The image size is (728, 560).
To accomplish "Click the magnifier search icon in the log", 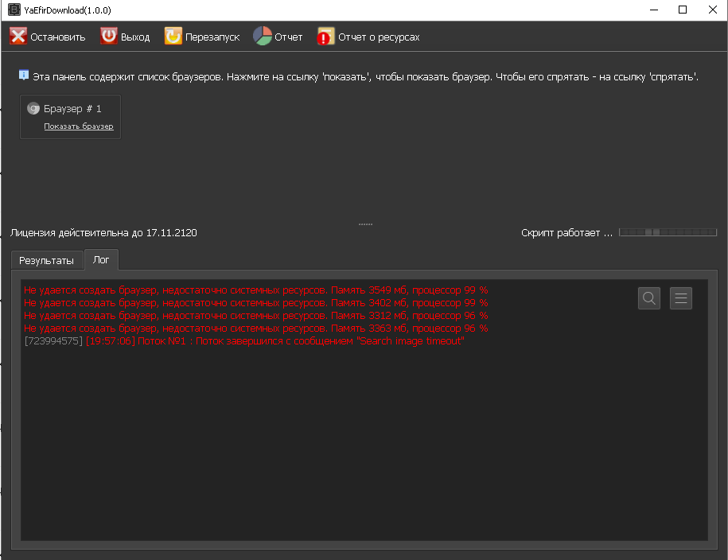I will pyautogui.click(x=649, y=298).
